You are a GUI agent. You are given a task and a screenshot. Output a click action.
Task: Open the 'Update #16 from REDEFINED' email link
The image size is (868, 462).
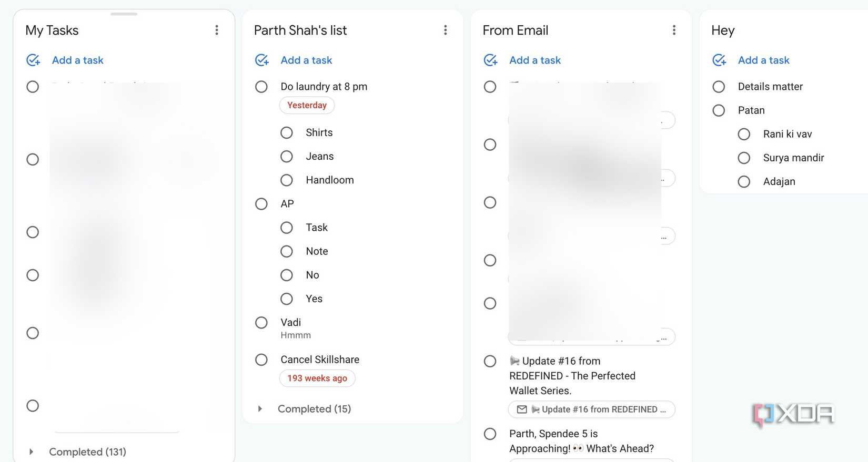click(x=591, y=409)
